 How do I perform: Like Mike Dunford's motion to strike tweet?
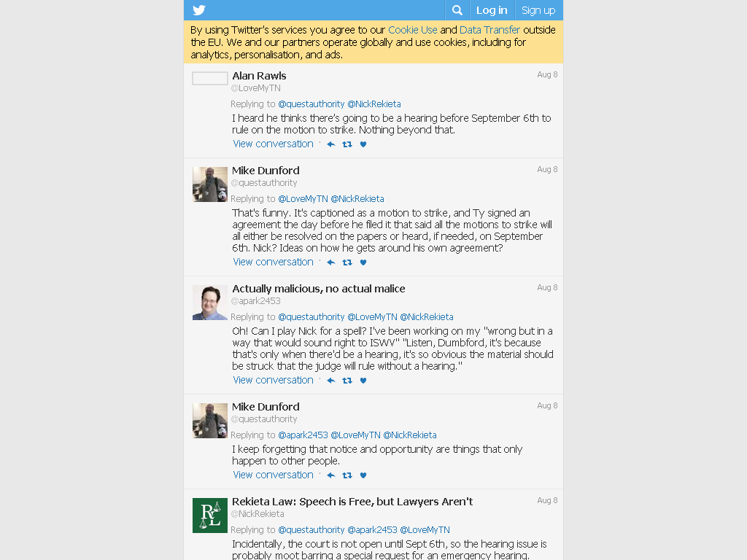tap(363, 262)
